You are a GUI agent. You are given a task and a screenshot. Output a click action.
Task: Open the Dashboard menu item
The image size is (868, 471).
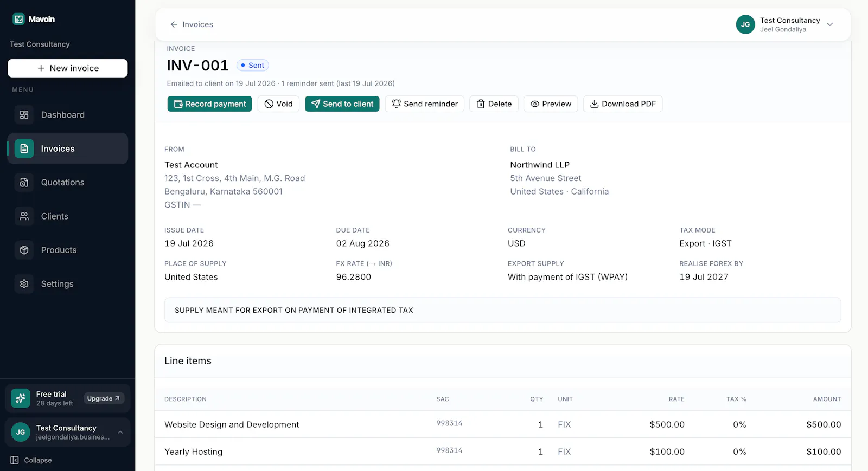coord(68,115)
